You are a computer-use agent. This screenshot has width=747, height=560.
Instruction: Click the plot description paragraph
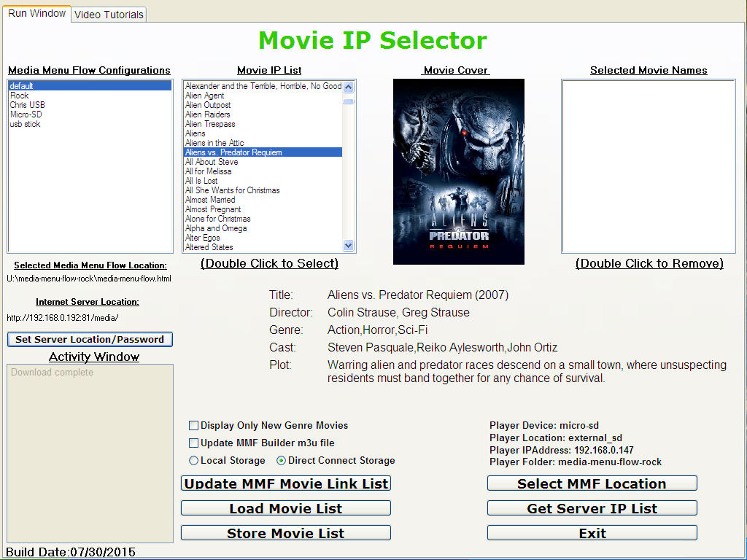pos(527,371)
